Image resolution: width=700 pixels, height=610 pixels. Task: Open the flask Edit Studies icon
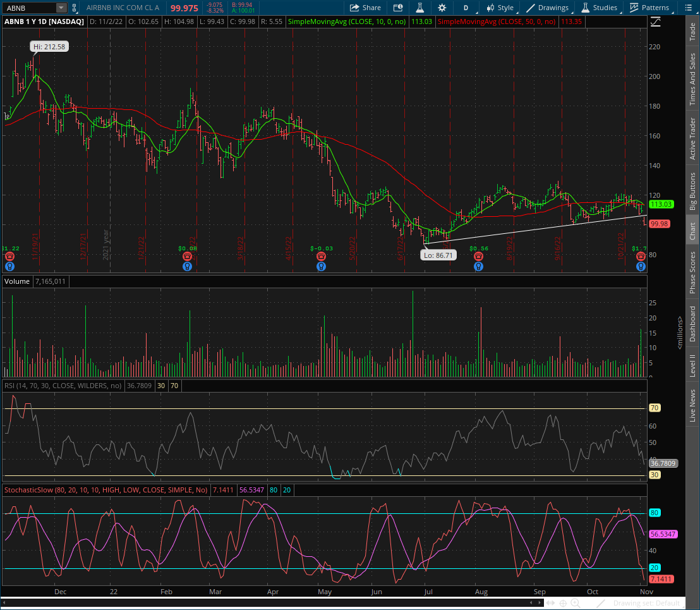pos(420,8)
